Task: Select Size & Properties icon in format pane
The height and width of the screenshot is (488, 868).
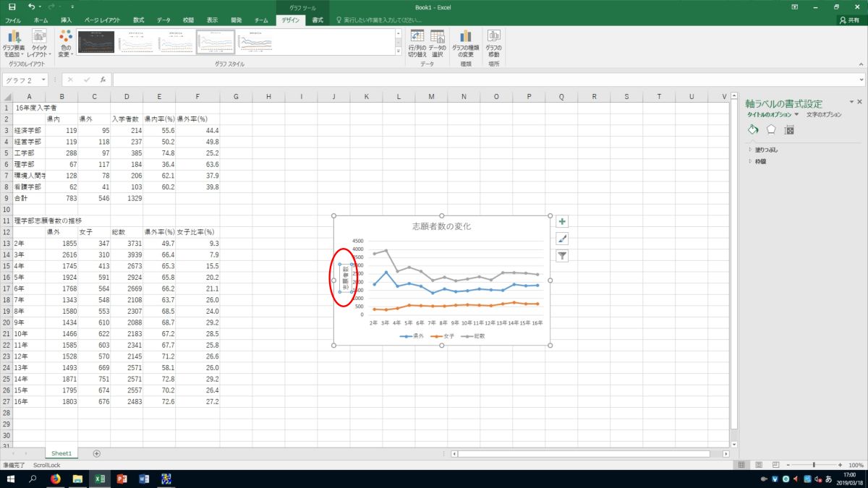Action: point(789,129)
